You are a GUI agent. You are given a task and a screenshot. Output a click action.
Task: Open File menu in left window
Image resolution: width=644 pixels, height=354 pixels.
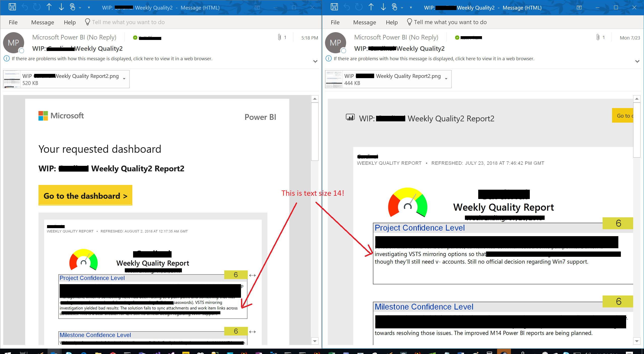13,22
